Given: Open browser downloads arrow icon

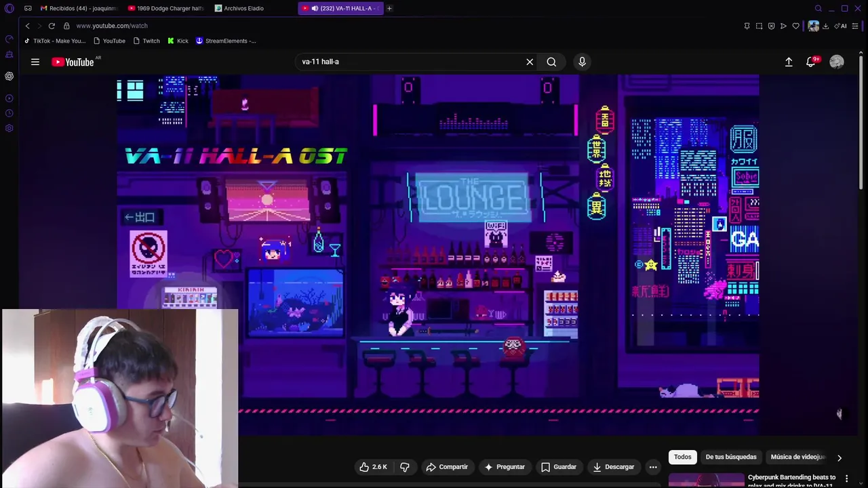Looking at the screenshot, I should [x=825, y=26].
